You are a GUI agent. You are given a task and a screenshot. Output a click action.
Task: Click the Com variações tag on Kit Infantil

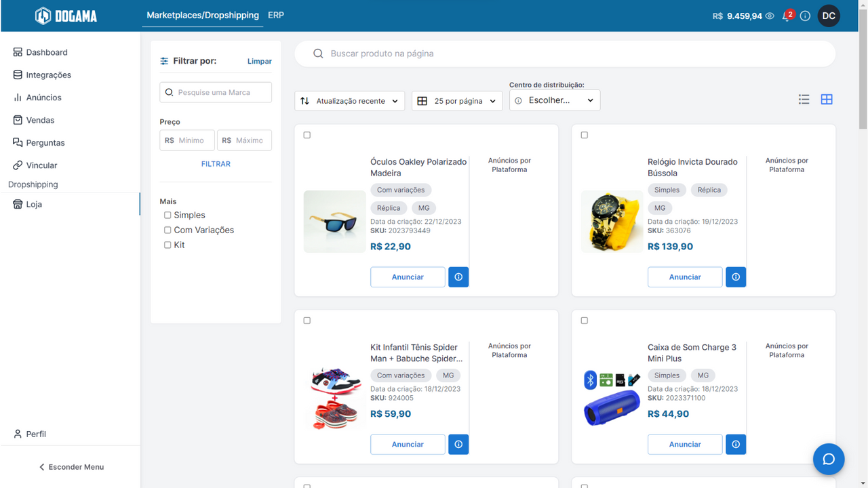click(401, 375)
